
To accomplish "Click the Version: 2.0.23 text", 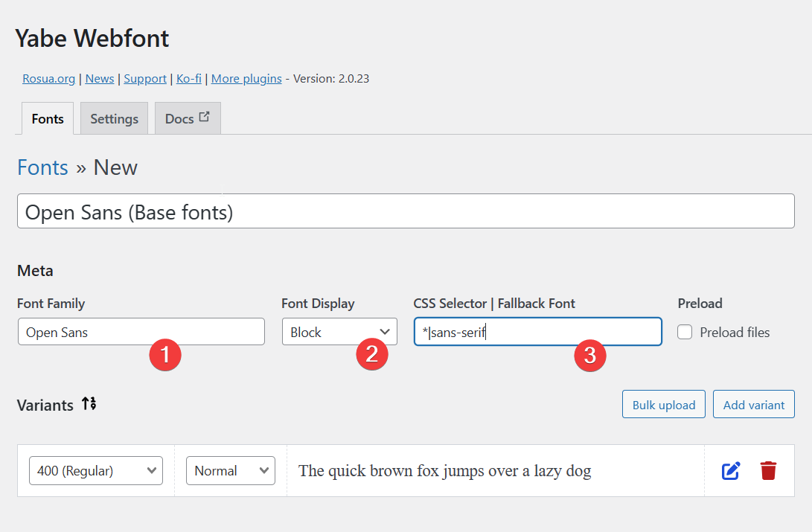I will [331, 79].
